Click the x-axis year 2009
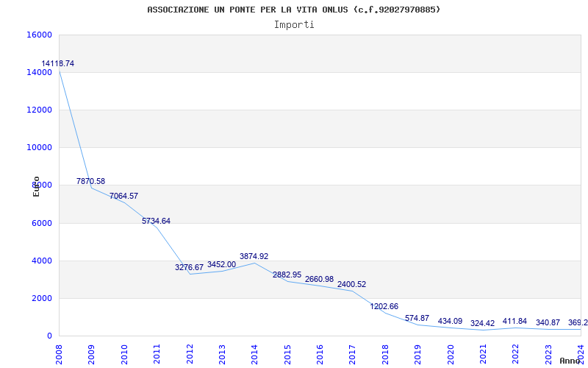The height and width of the screenshot is (368, 588). pos(91,354)
